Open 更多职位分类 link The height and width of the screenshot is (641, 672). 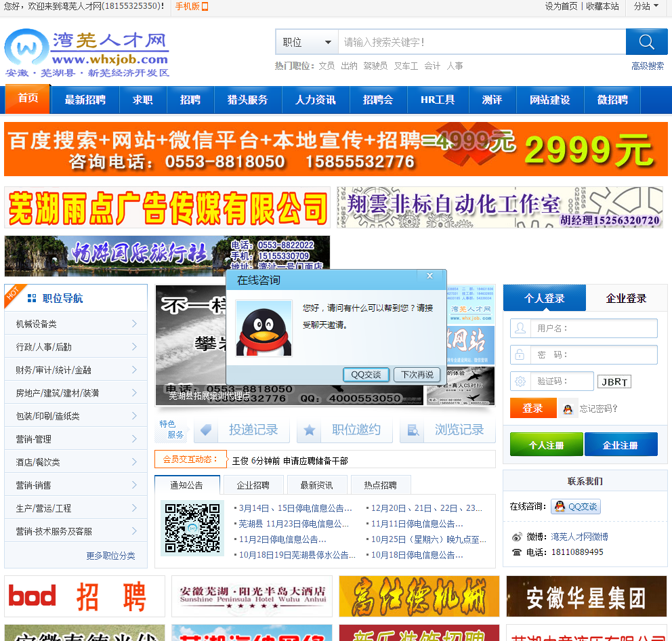tap(110, 556)
